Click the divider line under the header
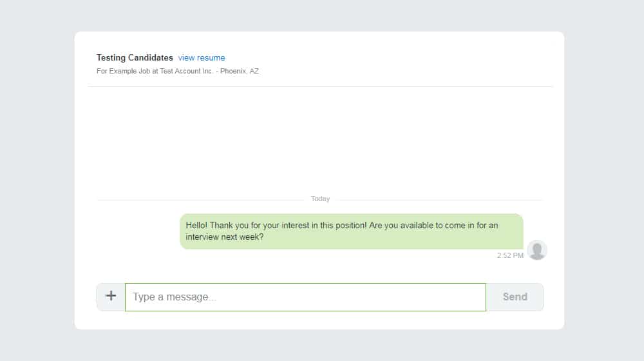 point(320,87)
